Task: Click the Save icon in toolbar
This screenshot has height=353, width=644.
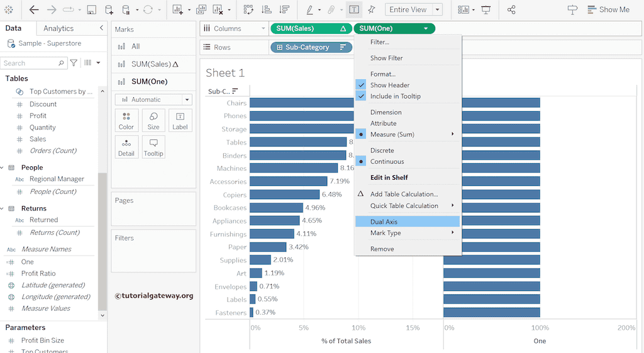Action: point(91,10)
